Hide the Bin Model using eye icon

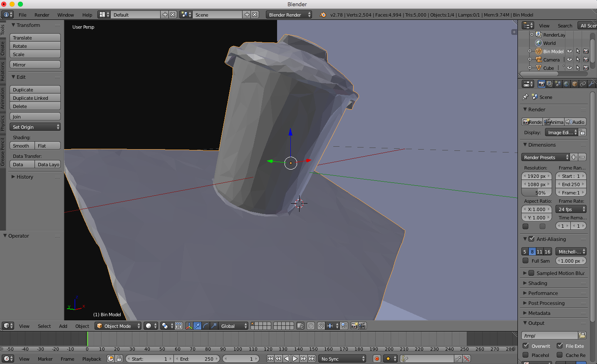[570, 52]
